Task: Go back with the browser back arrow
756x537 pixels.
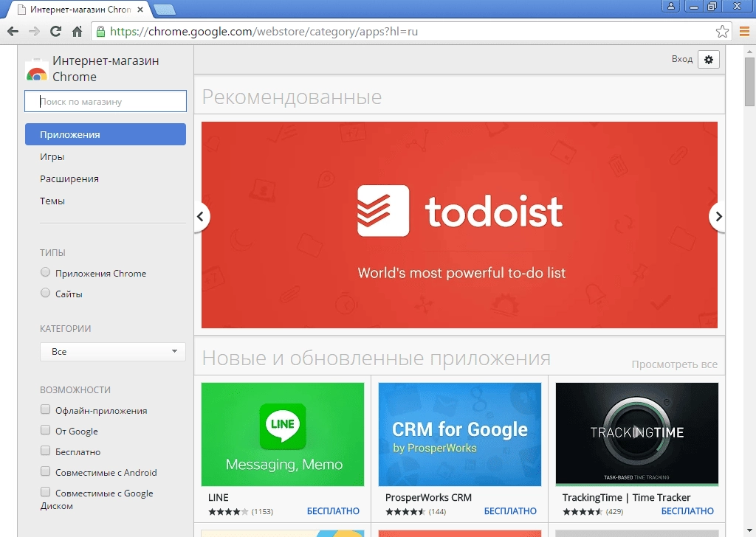Action: [13, 32]
